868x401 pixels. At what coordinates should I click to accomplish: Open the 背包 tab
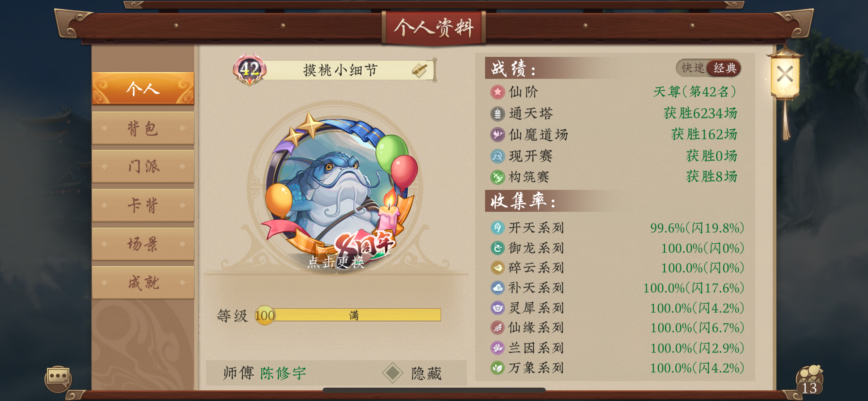click(x=143, y=128)
